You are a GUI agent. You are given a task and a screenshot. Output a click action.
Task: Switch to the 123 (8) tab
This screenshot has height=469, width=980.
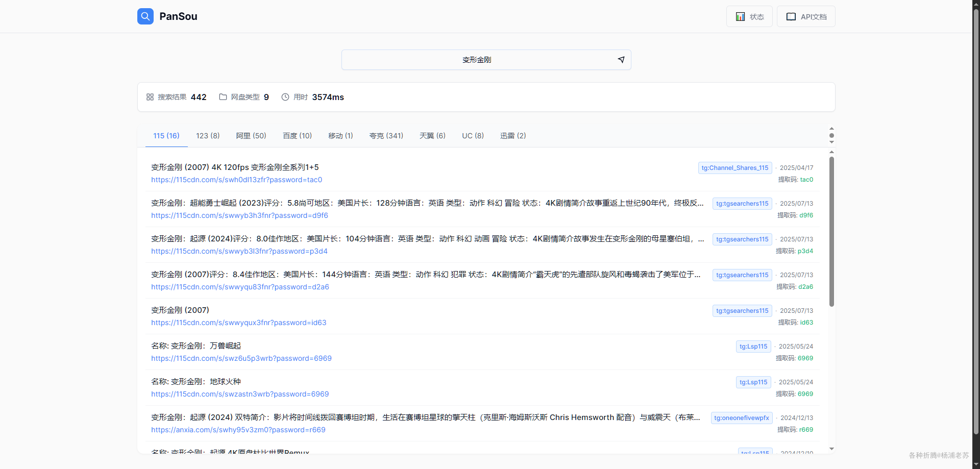208,136
